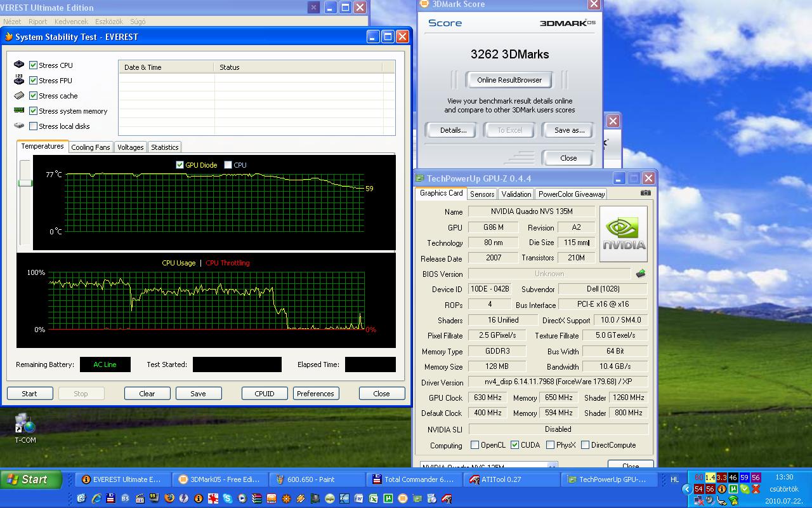
Task: Click the Online ResultBrowser button
Action: tap(509, 80)
